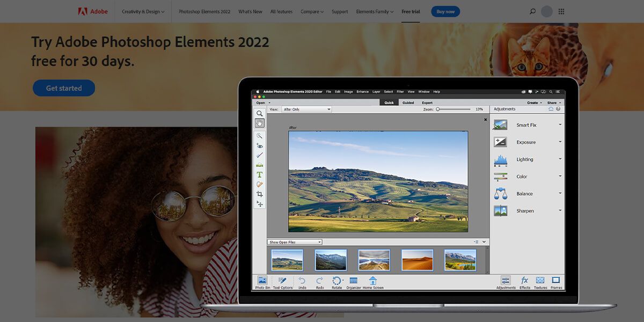Open the Filter menu
The image size is (644, 322).
(x=400, y=92)
